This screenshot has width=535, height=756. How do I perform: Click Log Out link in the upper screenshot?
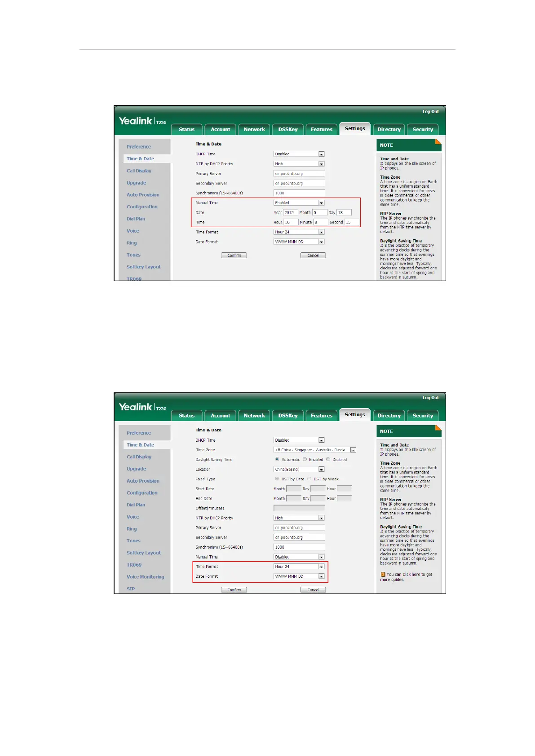click(x=431, y=112)
